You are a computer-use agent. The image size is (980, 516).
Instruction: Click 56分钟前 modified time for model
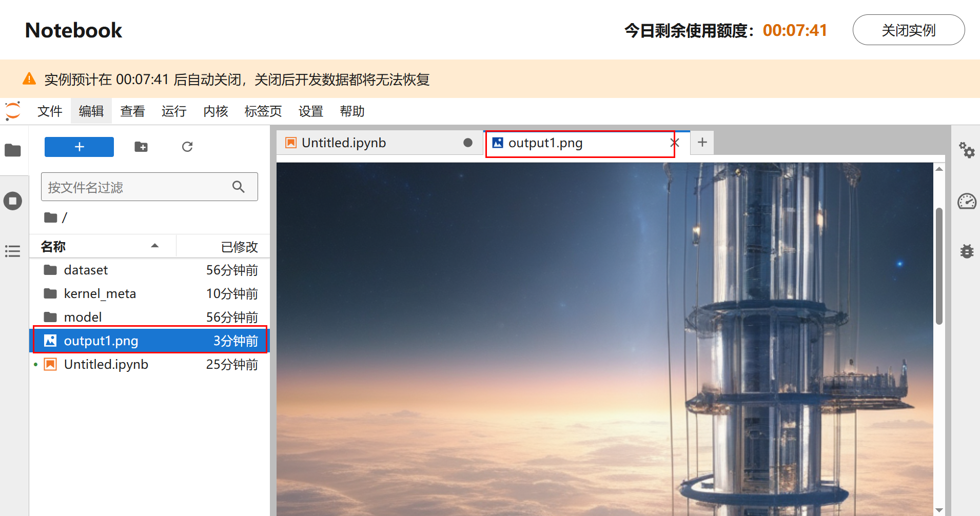232,317
